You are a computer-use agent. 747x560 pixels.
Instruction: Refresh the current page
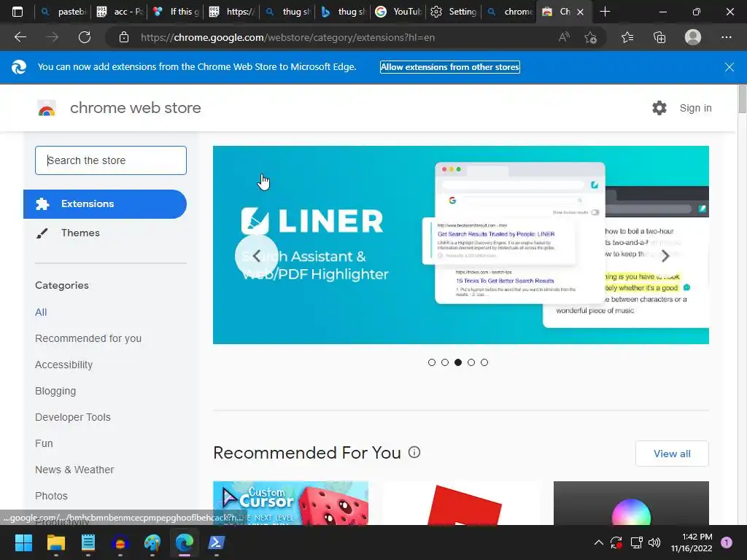coord(85,37)
